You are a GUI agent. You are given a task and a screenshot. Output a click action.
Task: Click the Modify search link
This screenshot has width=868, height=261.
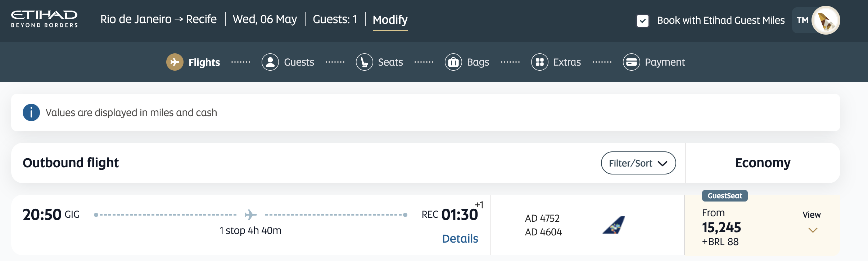point(390,20)
